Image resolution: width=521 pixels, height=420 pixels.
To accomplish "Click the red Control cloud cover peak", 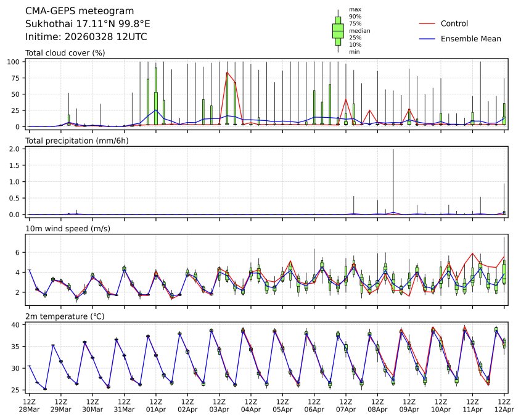I will tap(227, 72).
